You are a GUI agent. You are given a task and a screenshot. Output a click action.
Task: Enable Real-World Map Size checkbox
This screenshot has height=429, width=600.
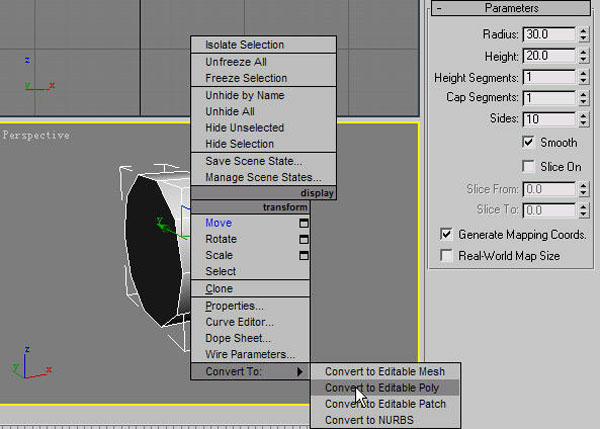[x=447, y=256]
